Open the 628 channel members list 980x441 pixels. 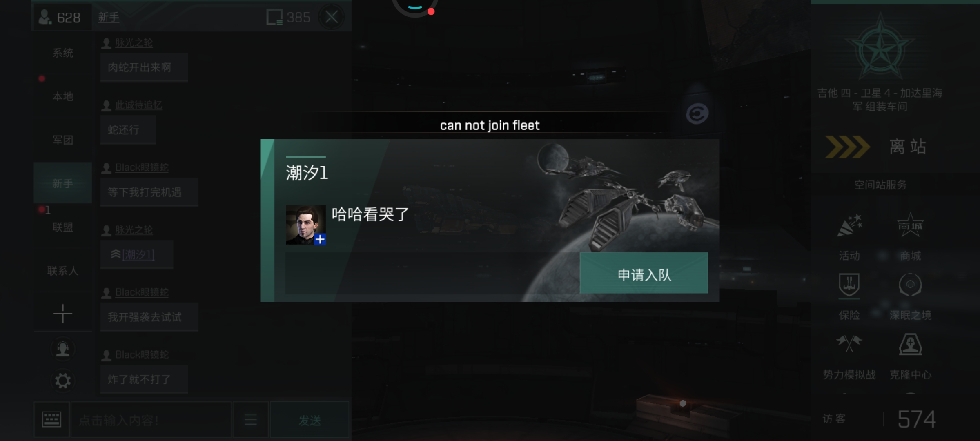60,17
